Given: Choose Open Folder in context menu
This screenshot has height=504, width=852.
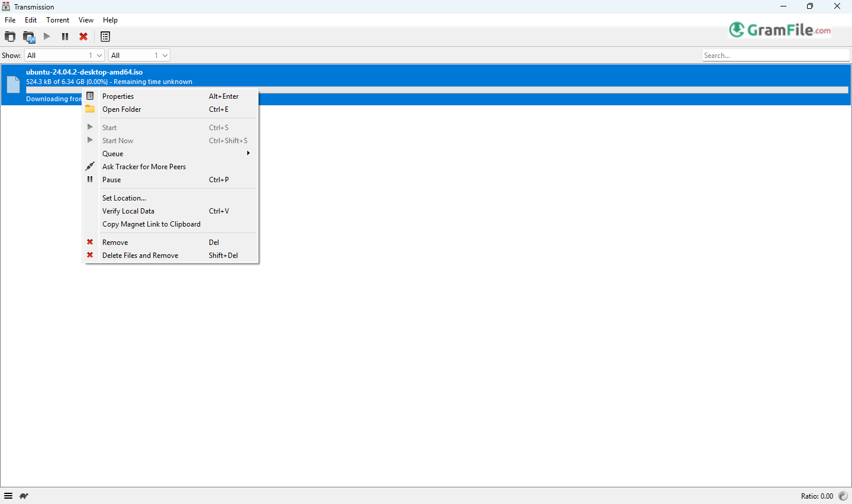Looking at the screenshot, I should pyautogui.click(x=172, y=109).
